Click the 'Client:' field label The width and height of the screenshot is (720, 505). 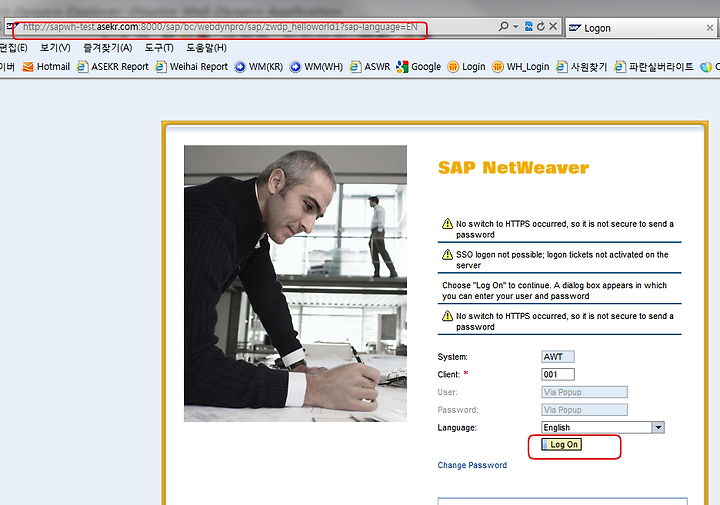click(x=449, y=375)
